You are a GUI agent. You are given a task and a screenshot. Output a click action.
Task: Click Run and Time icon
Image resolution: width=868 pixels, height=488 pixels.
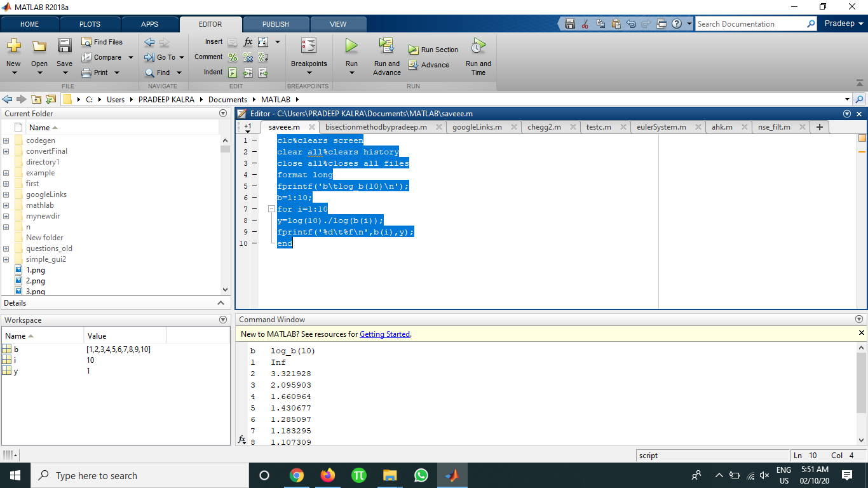point(478,46)
